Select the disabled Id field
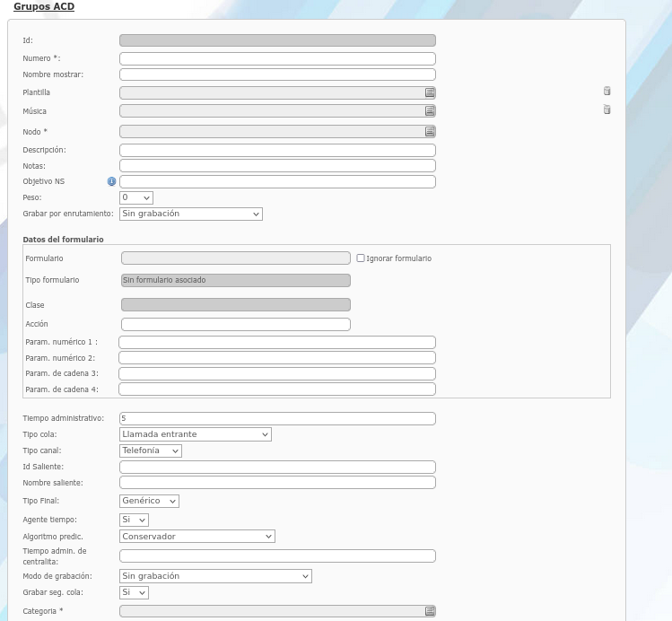 click(x=277, y=40)
